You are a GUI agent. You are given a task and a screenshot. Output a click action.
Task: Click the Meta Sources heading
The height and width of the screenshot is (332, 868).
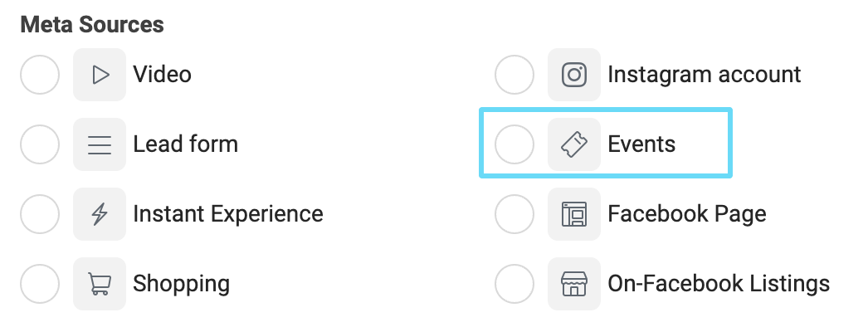tap(92, 24)
